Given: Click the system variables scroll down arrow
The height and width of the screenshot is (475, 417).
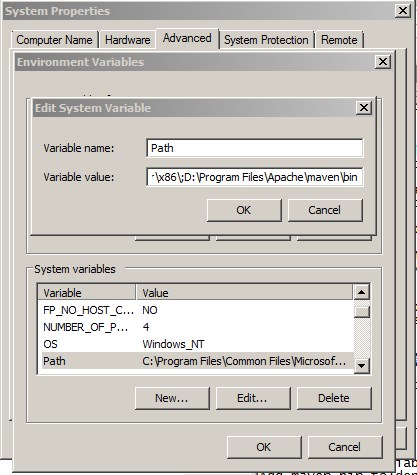Looking at the screenshot, I should pyautogui.click(x=362, y=365).
